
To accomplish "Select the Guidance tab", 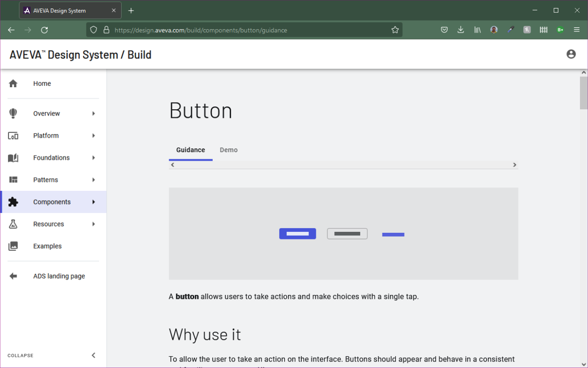I will coord(190,150).
